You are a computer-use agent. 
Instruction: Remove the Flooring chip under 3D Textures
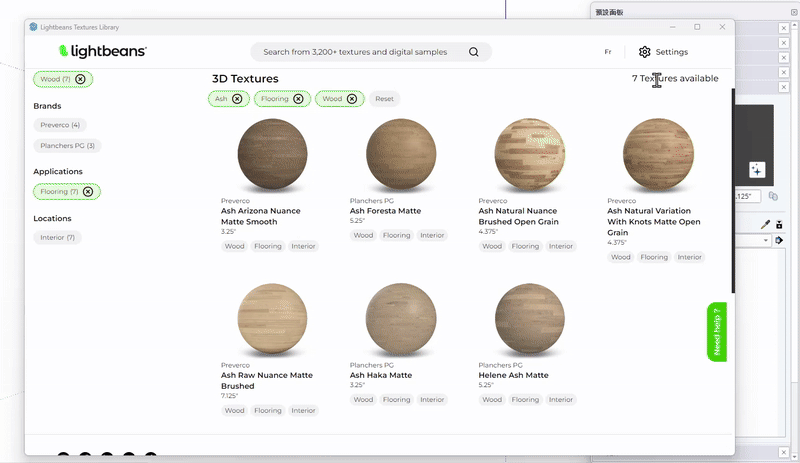(298, 99)
